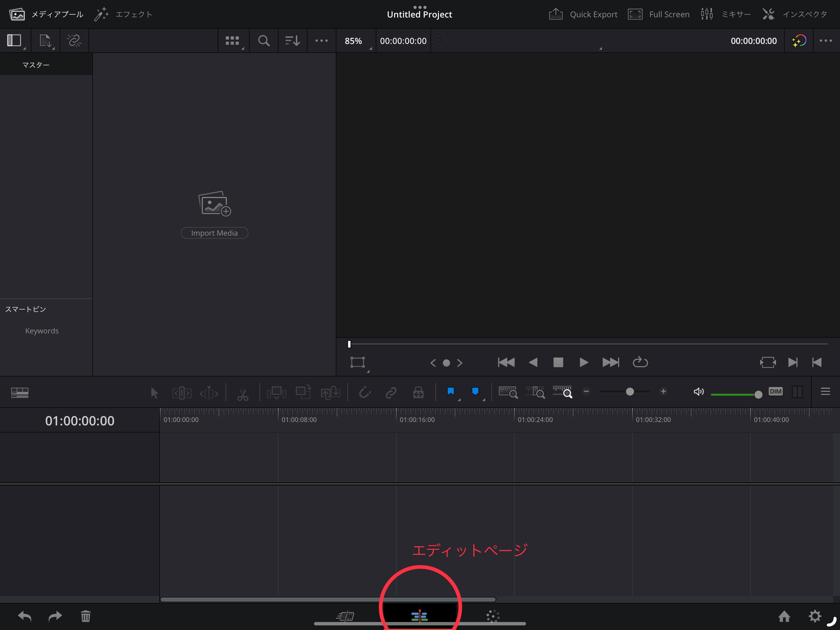Open the media pool sort options
Screen dimensions: 840x630
click(292, 41)
